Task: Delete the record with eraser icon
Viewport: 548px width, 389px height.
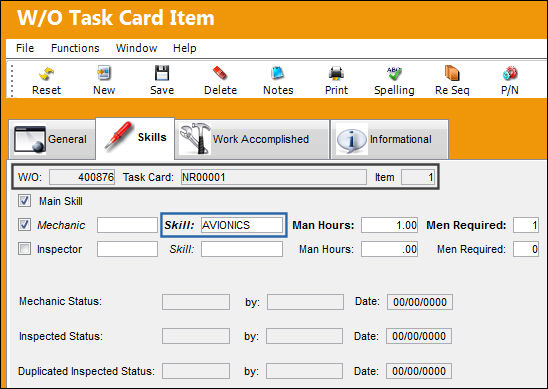Action: 220,80
